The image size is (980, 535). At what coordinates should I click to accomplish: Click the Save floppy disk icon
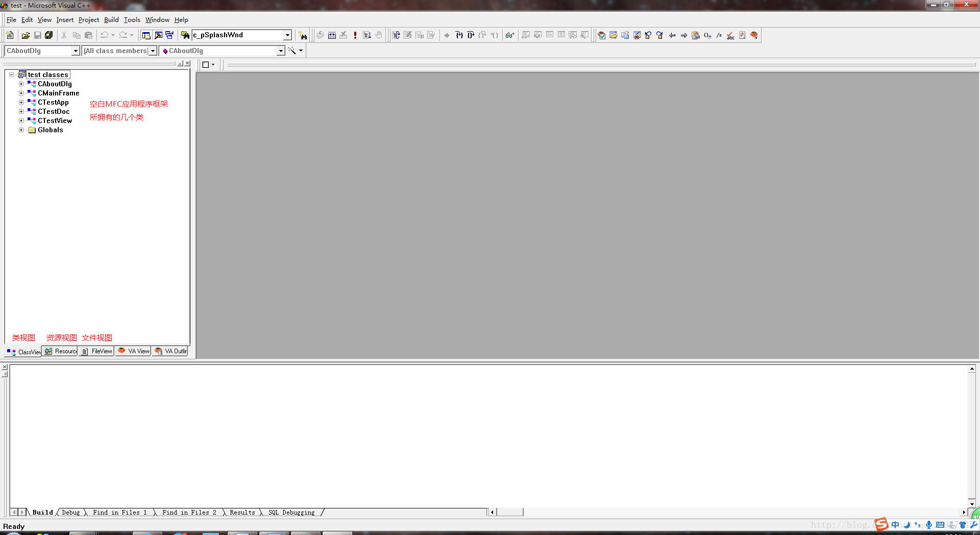(37, 35)
